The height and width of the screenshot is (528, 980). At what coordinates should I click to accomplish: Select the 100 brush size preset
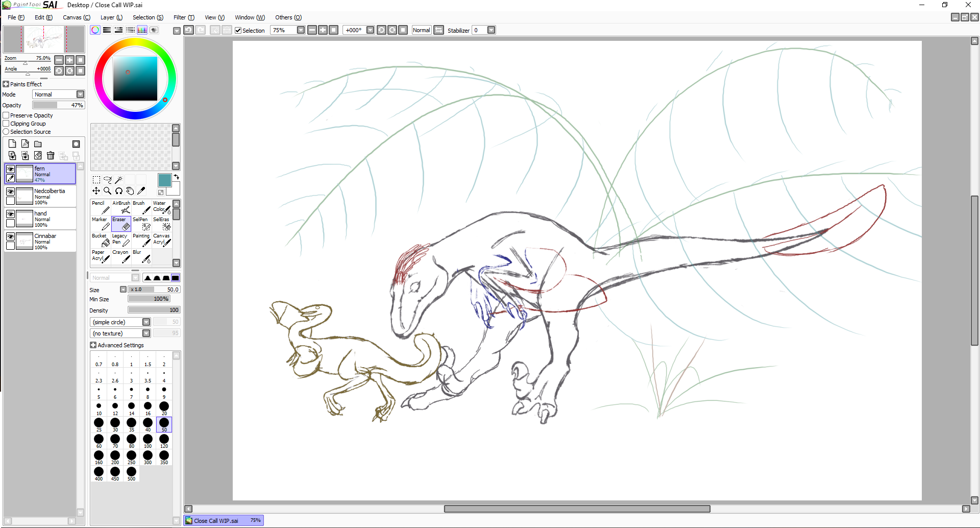tap(148, 440)
